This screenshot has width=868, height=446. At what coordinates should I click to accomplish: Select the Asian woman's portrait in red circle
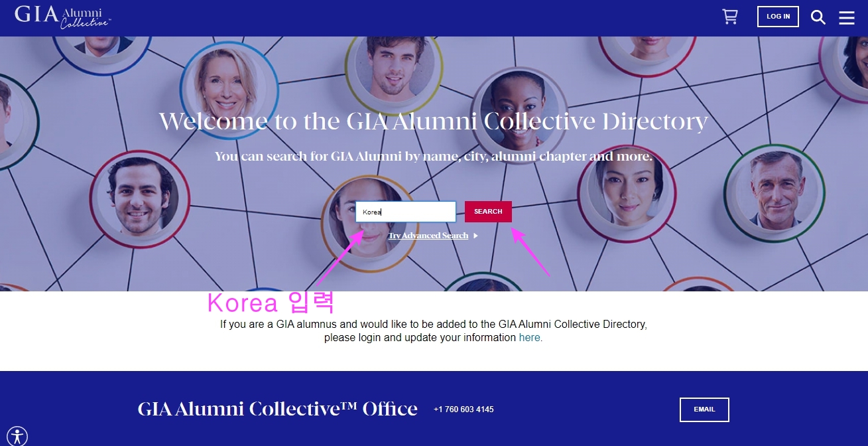tap(627, 192)
